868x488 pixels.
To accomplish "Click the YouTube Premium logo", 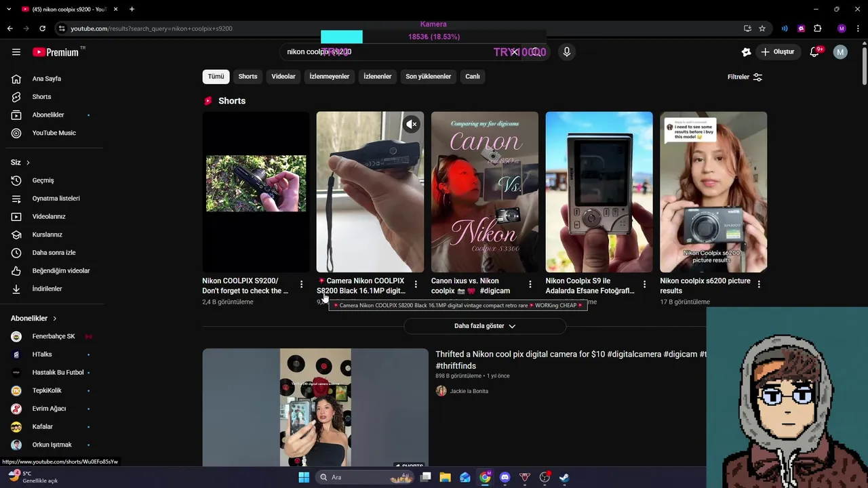I will coord(56,52).
